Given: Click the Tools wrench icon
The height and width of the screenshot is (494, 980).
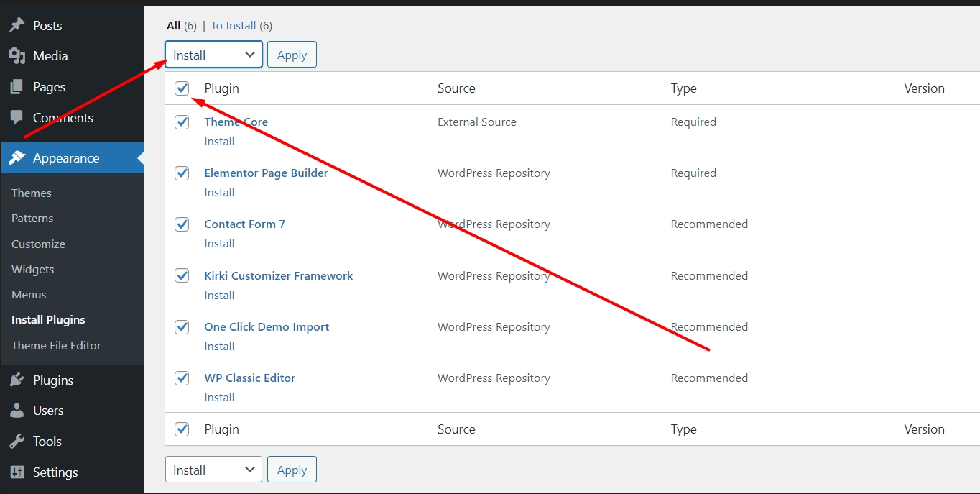Looking at the screenshot, I should point(17,442).
